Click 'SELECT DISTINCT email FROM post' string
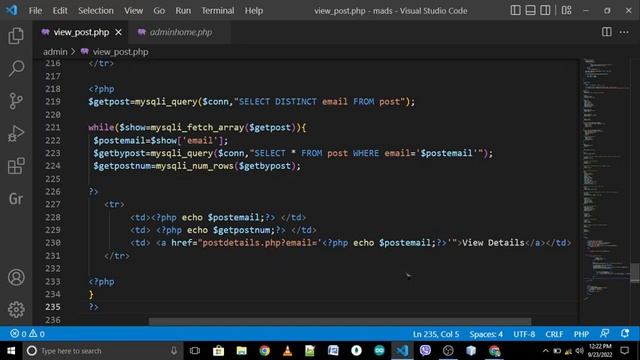The width and height of the screenshot is (640, 360). tap(319, 102)
